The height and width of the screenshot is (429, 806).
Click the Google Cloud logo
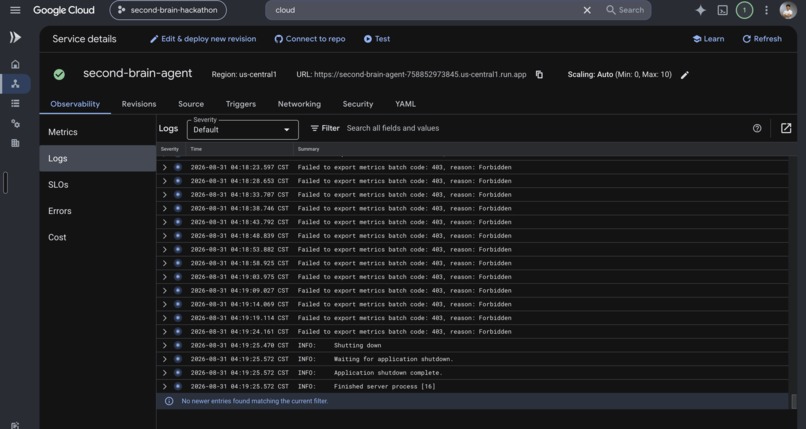tap(64, 10)
